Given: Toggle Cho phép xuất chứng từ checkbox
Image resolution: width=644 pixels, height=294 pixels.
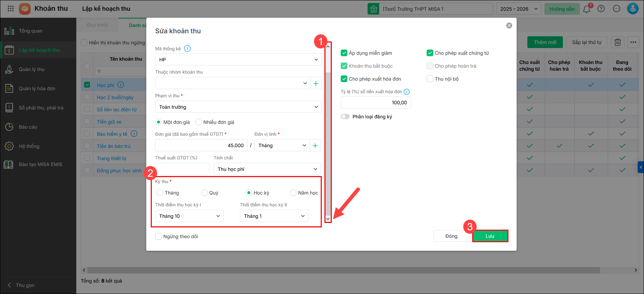Looking at the screenshot, I should 430,53.
